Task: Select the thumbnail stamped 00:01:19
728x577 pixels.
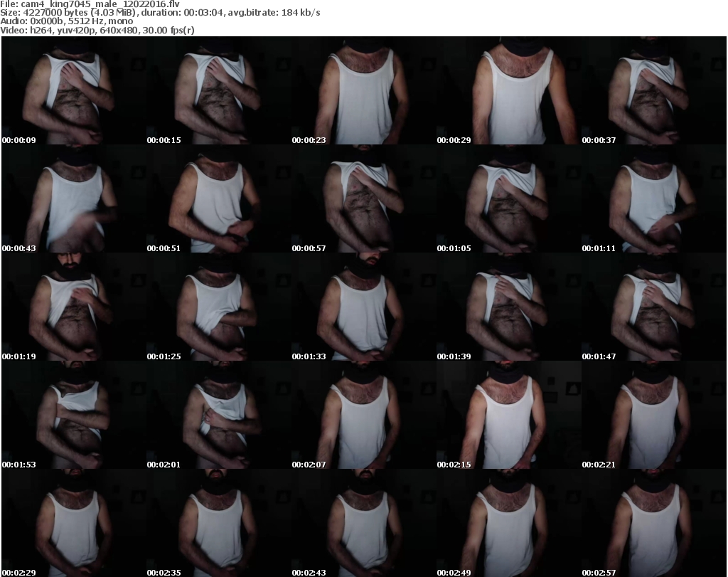Action: (74, 307)
